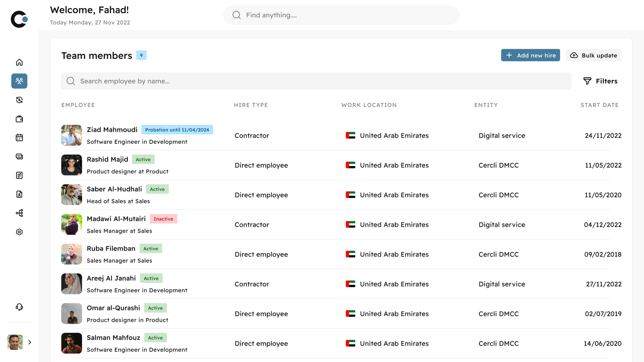Click the Inactive badge for Madawi Al-Mutairi
Screen dimensions: 644x362
click(164, 219)
